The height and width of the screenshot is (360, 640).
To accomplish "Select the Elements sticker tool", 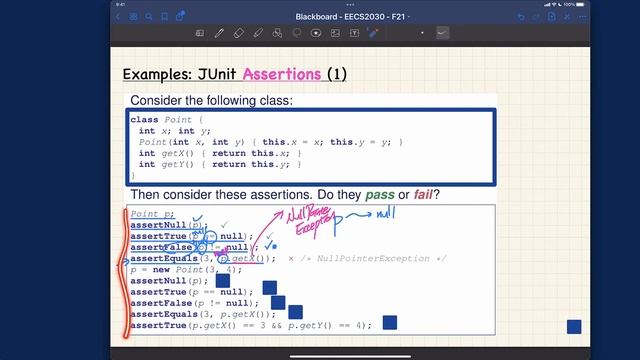I will pyautogui.click(x=316, y=33).
